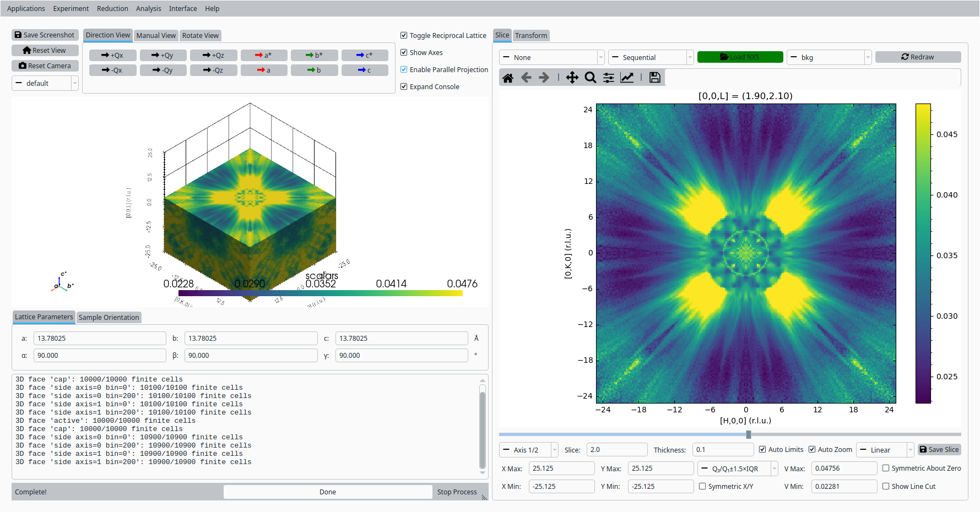Select the pan tool in plot toolbar

click(x=572, y=78)
